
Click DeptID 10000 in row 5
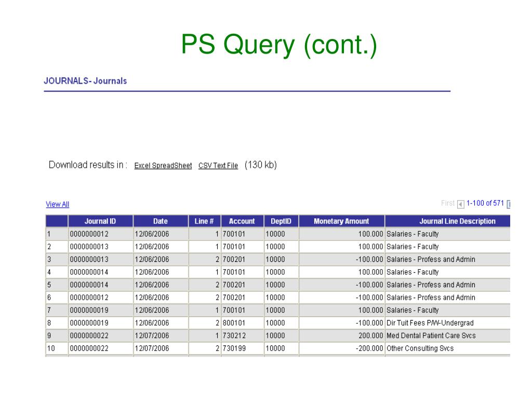[275, 285]
